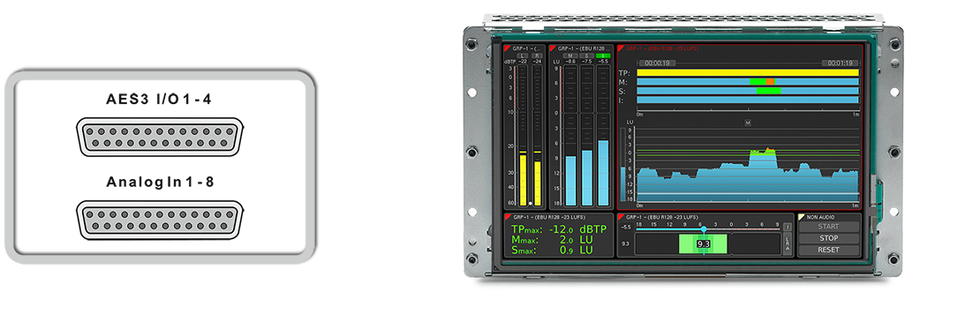This screenshot has height=336, width=980.
Task: Select the R channel label on the dBTP meter
Action: point(537,56)
